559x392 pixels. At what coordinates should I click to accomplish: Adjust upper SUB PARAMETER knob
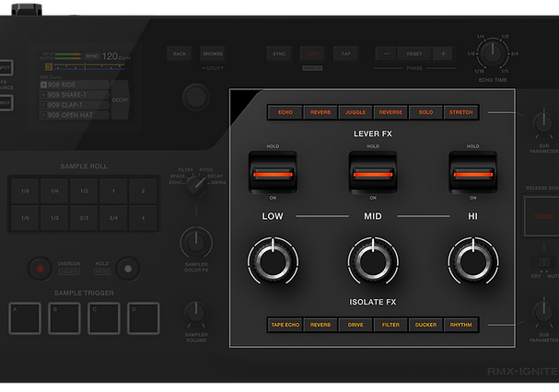tap(543, 123)
